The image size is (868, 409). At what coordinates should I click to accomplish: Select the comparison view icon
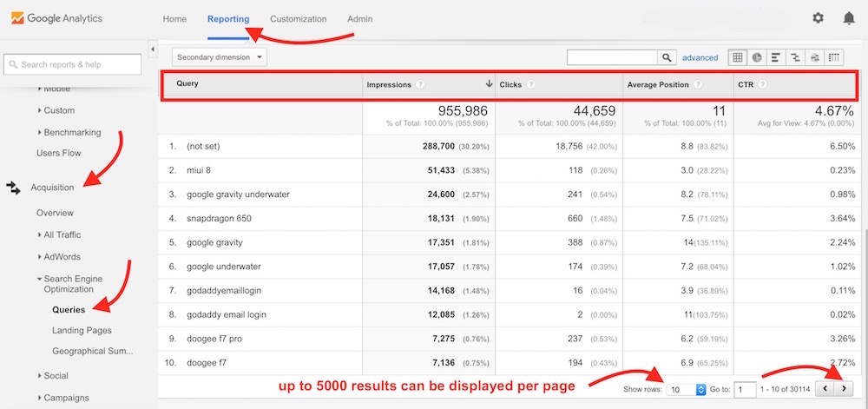point(795,57)
